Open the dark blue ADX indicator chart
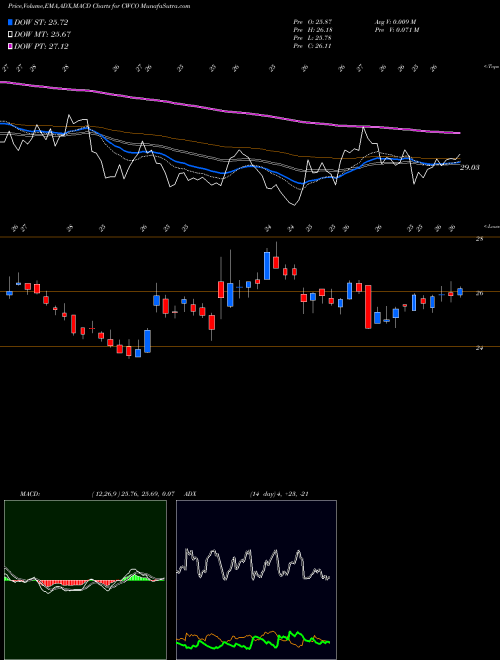This screenshot has width=500, height=660. (x=256, y=580)
